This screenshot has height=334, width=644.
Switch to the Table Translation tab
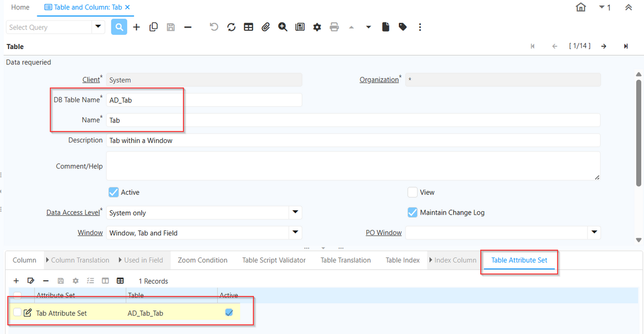(x=346, y=260)
